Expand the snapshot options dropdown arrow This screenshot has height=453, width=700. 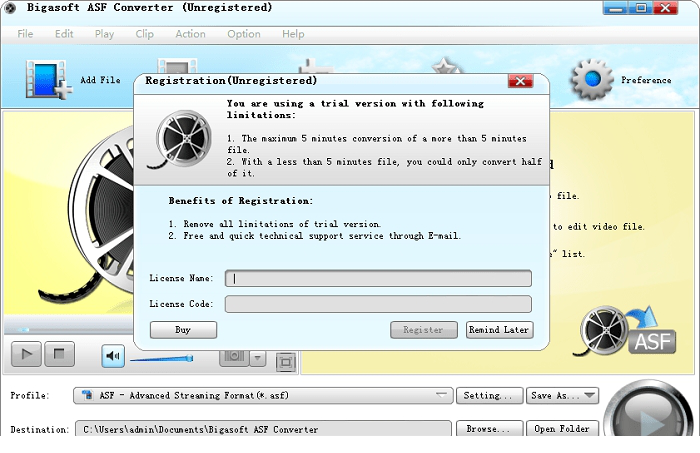(x=257, y=356)
